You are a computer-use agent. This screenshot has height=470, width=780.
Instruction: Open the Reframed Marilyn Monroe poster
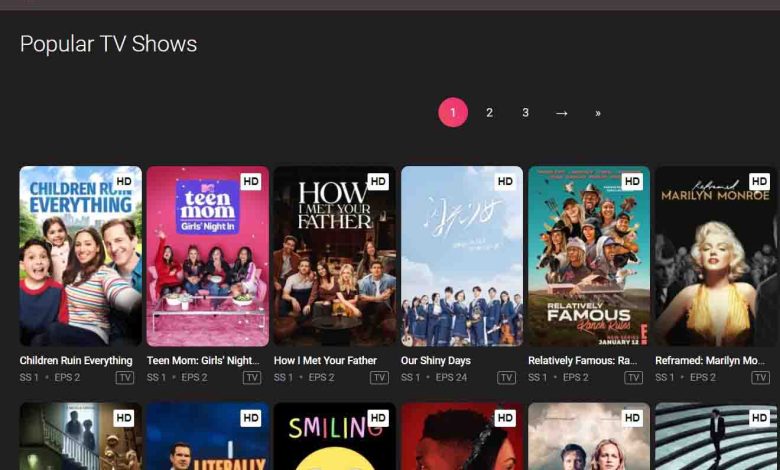coord(716,256)
